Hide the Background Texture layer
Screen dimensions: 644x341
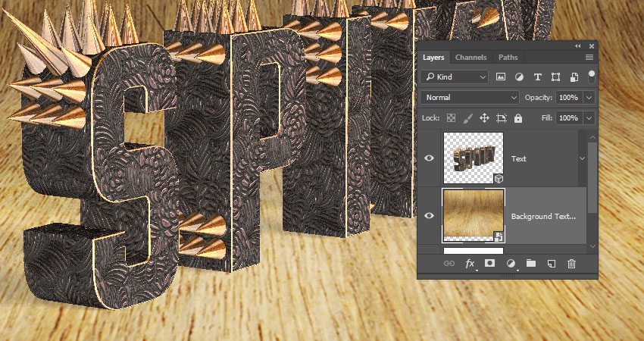click(429, 215)
